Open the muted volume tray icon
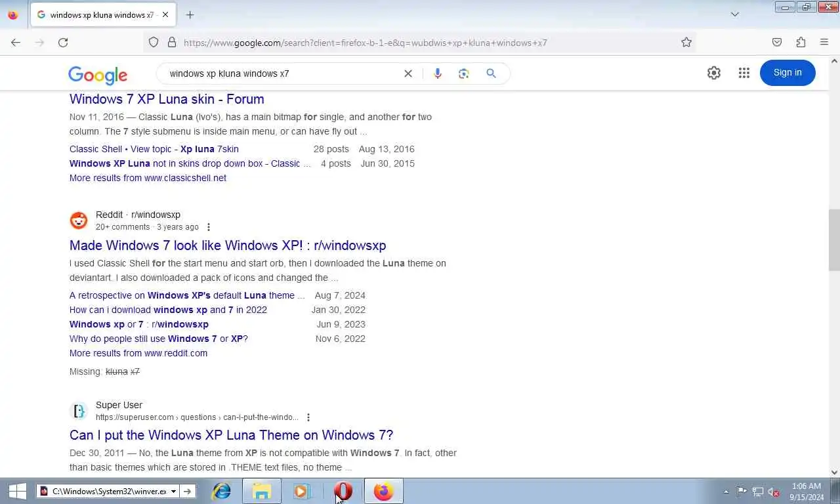Viewport: 840px width, 504px height. tap(774, 492)
